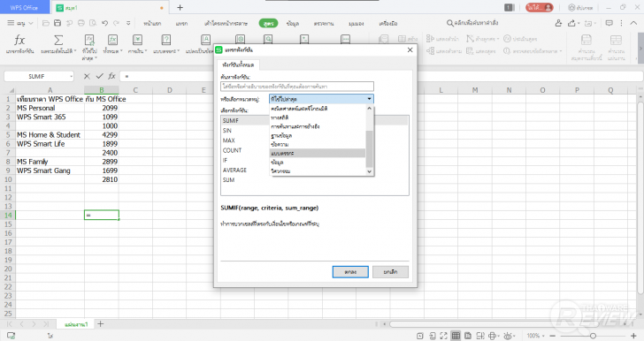Click the share export icon top right
The height and width of the screenshot is (341, 644).
point(571,23)
